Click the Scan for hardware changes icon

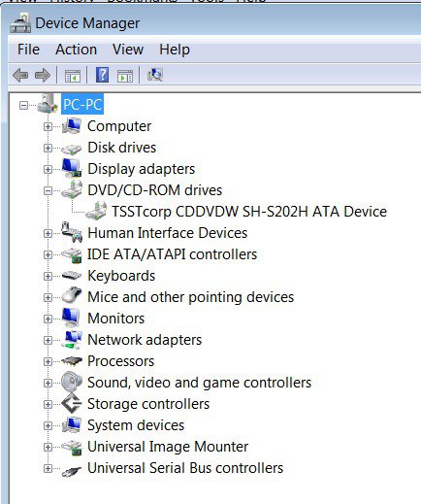point(155,75)
